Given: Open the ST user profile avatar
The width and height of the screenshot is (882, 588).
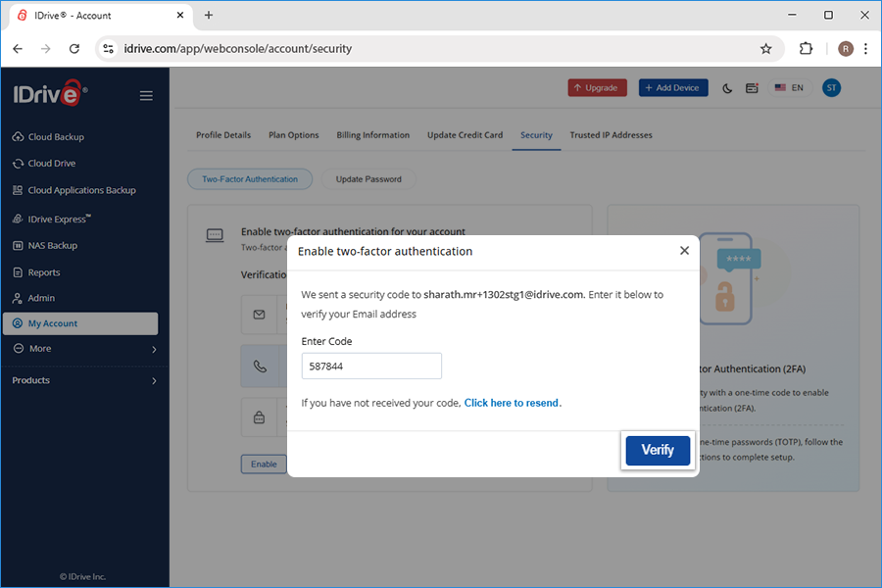Looking at the screenshot, I should (831, 88).
